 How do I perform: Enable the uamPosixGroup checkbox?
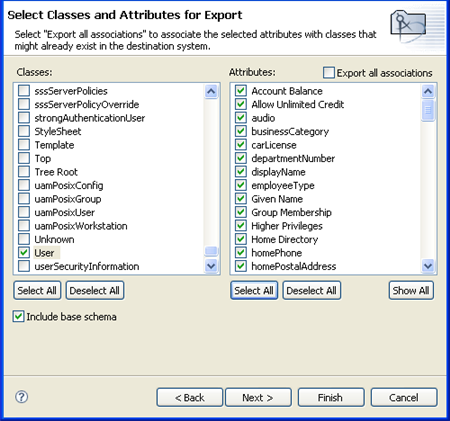[24, 199]
